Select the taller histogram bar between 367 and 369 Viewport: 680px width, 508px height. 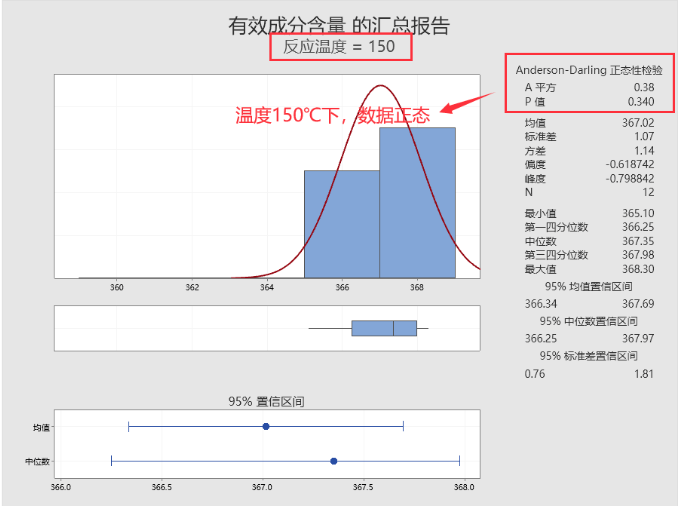coord(417,202)
